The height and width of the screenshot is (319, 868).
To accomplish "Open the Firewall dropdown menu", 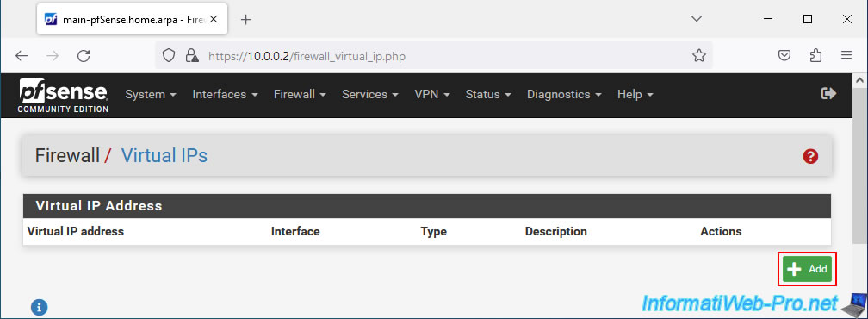I will tap(300, 95).
